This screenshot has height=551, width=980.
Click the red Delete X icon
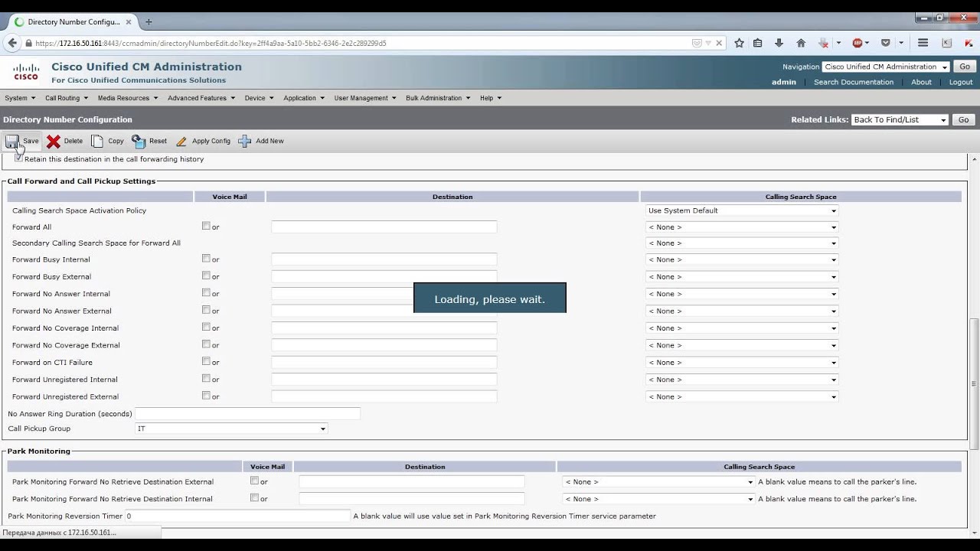[x=54, y=141]
